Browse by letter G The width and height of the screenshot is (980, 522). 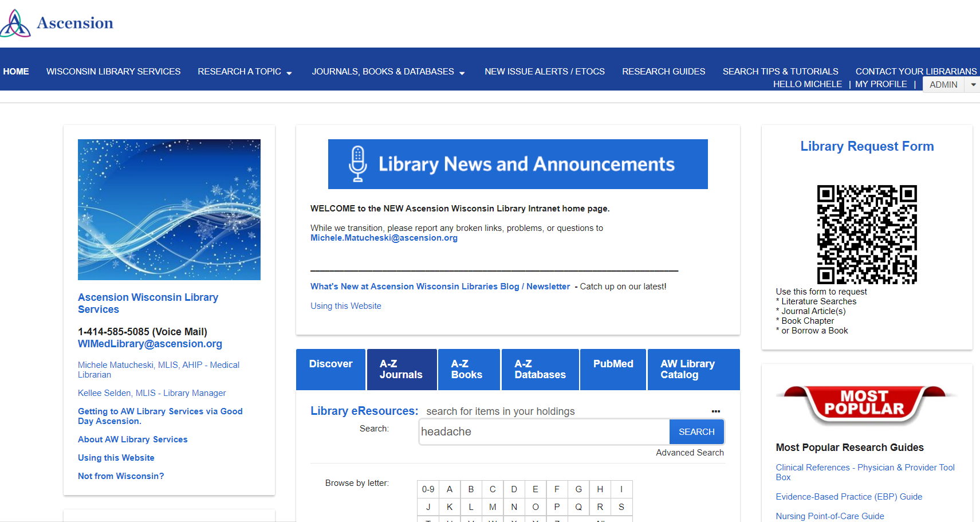point(578,489)
